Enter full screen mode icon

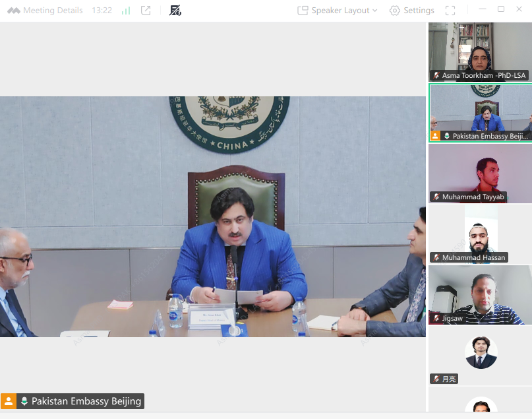point(450,11)
